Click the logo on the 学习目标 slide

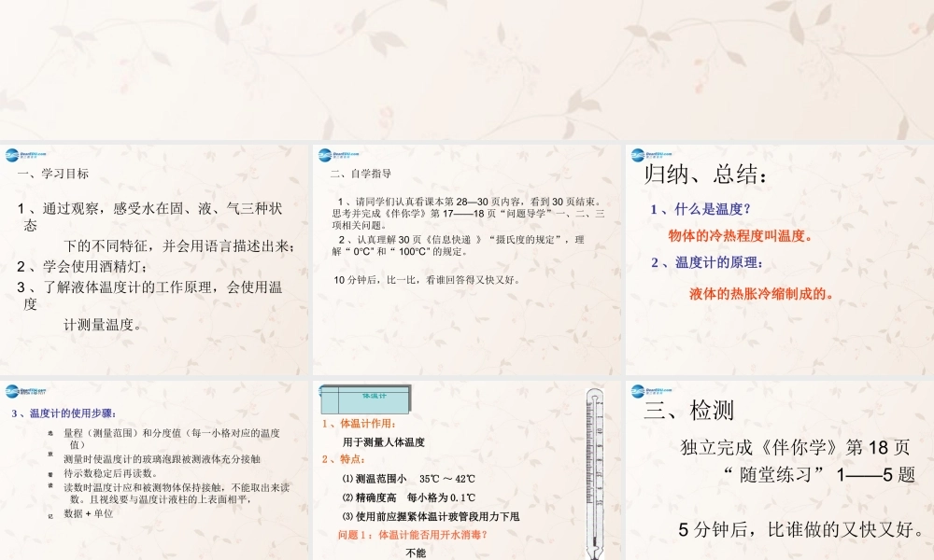point(25,155)
